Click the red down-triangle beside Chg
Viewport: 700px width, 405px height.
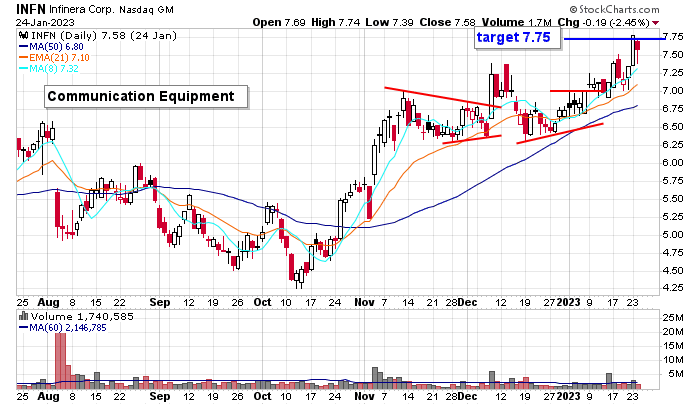655,23
